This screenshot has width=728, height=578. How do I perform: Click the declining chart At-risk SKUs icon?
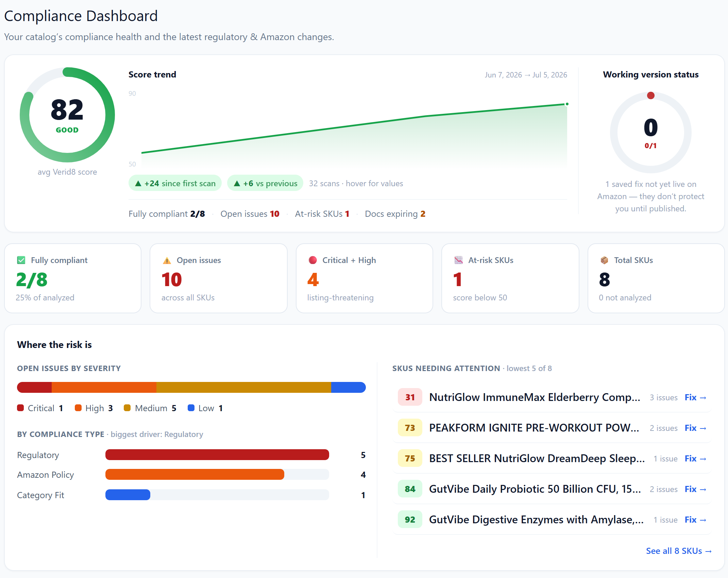tap(459, 260)
